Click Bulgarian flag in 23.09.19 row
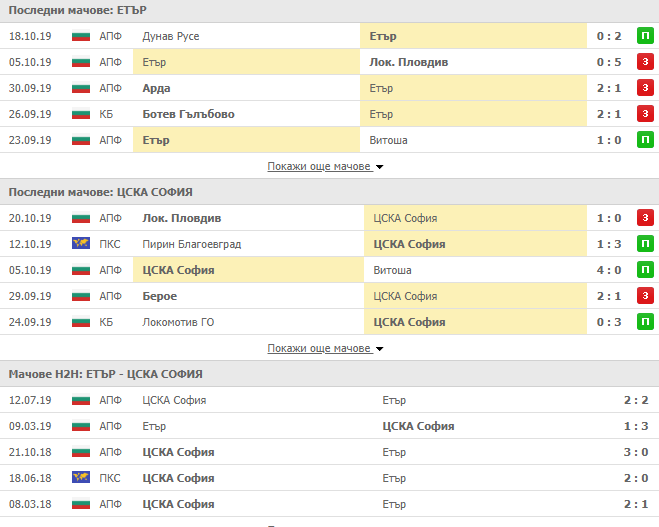Viewport: 659px width, 527px height. [x=81, y=140]
